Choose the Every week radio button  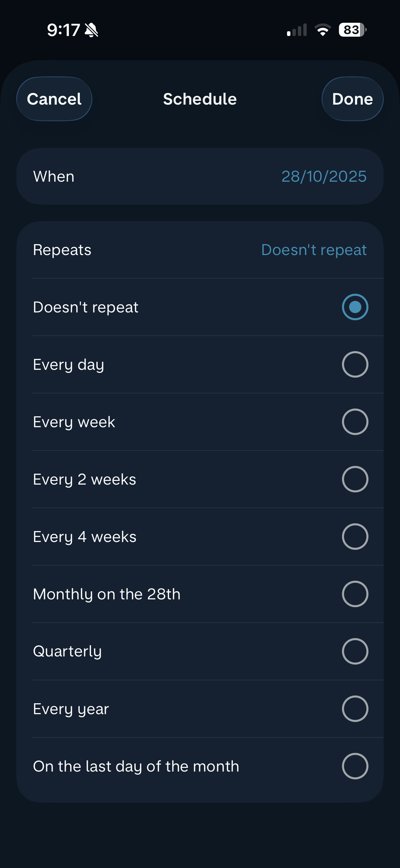coord(355,422)
